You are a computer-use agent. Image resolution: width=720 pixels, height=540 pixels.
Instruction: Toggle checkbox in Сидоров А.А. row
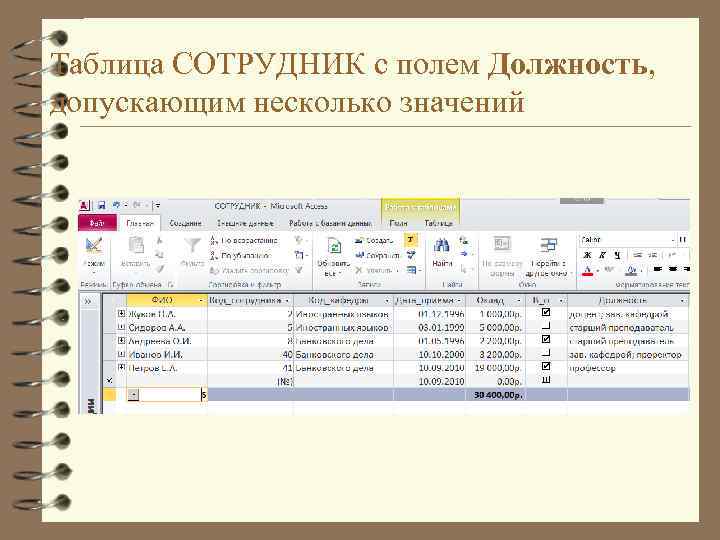tap(546, 326)
